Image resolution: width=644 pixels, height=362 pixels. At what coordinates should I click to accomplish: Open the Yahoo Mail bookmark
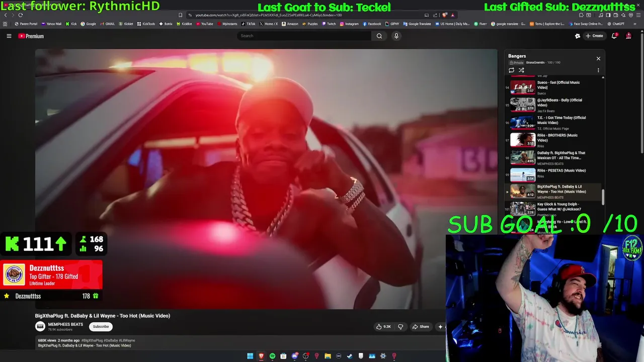click(51, 24)
